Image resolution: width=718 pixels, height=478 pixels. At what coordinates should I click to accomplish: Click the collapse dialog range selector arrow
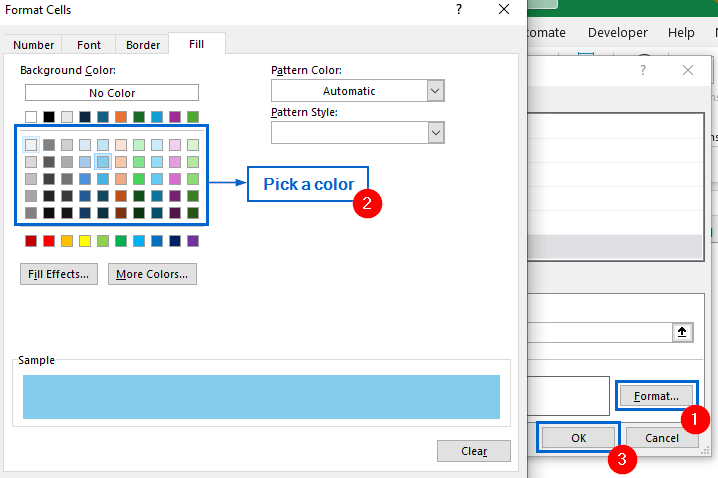(x=685, y=333)
